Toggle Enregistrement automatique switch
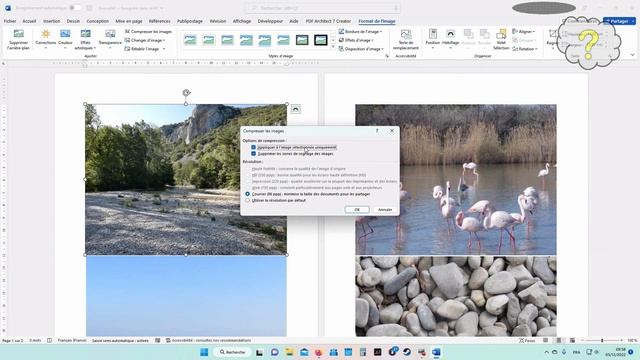The height and width of the screenshot is (360, 640). [75, 8]
